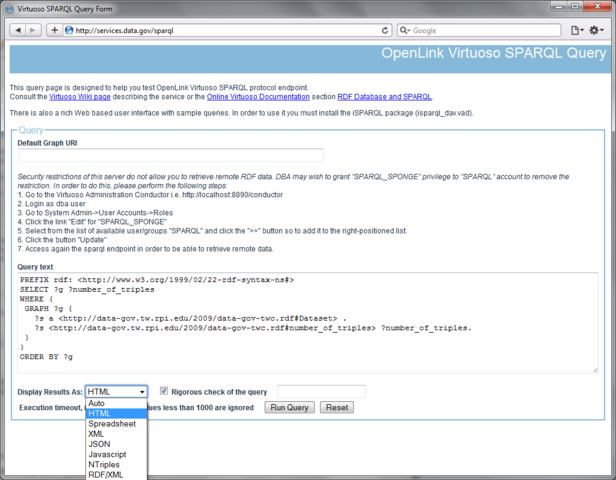Click the 'OpenLink Virtuoso SPARQL Query' heading

(x=493, y=53)
